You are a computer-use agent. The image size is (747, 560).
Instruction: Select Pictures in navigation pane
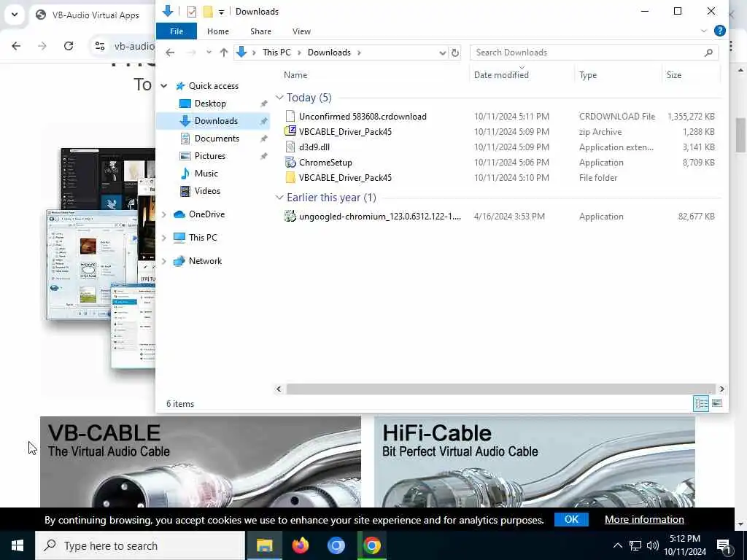click(209, 156)
